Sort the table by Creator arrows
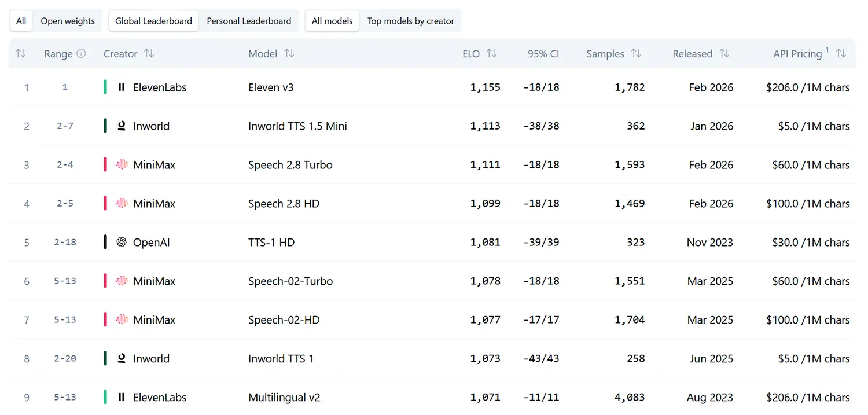Screen dimensions: 868x415 (x=149, y=54)
